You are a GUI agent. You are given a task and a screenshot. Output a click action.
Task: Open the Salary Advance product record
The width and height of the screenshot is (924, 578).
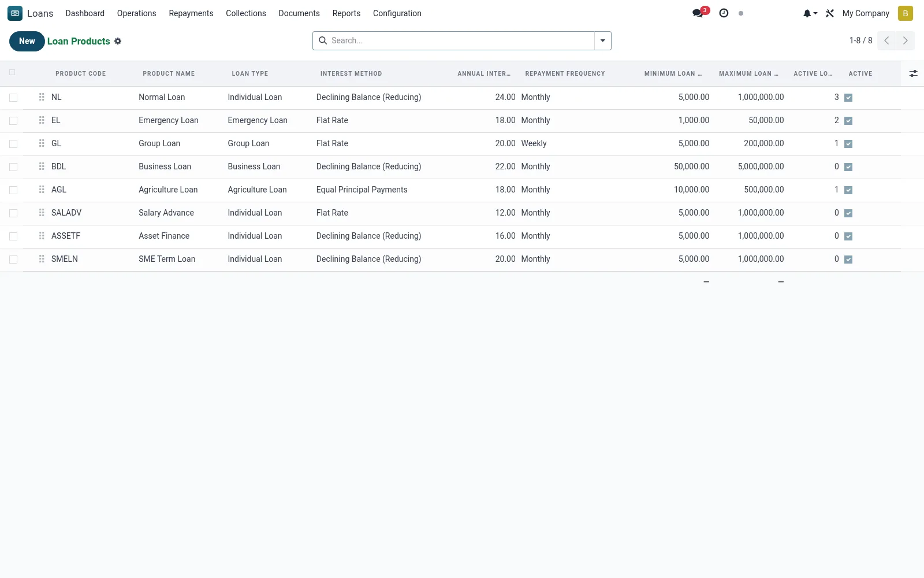pyautogui.click(x=166, y=213)
